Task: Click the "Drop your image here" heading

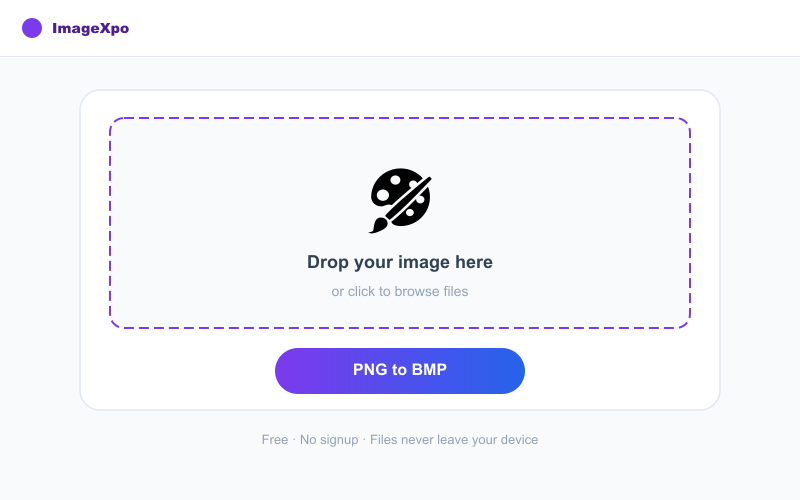Action: (399, 262)
